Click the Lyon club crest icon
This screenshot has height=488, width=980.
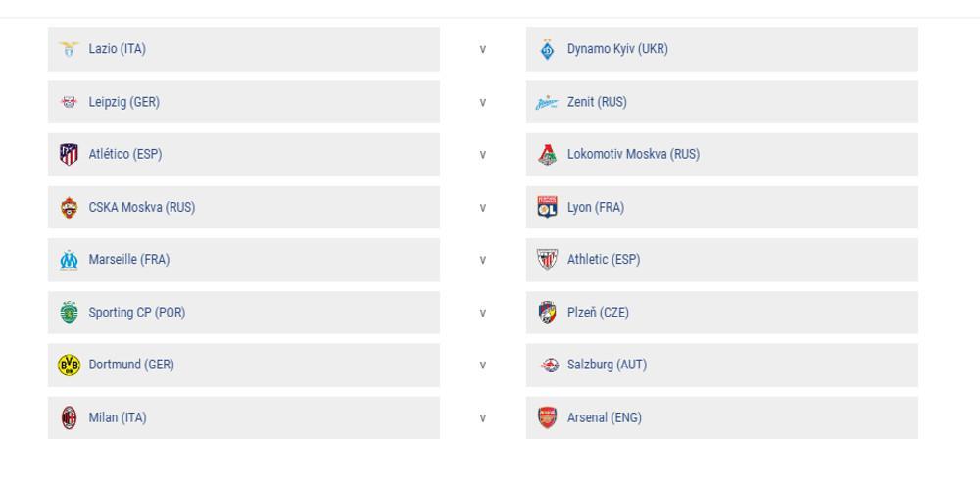[548, 207]
